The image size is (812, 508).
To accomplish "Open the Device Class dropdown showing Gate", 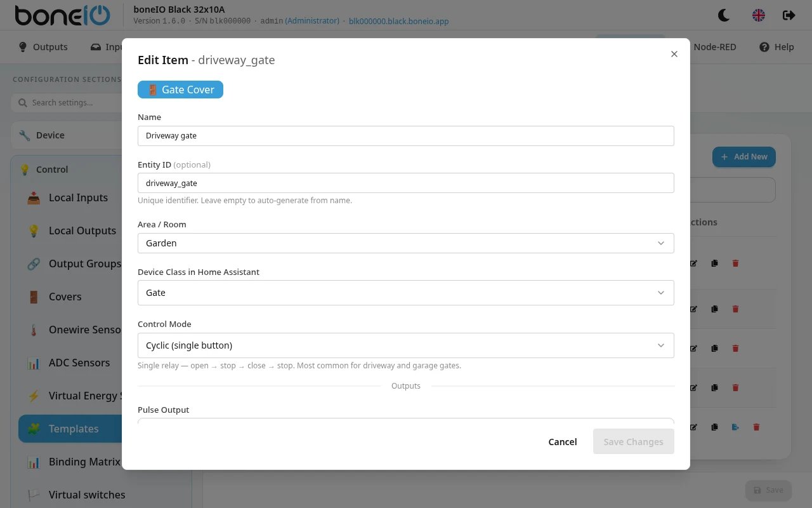I will pos(405,293).
